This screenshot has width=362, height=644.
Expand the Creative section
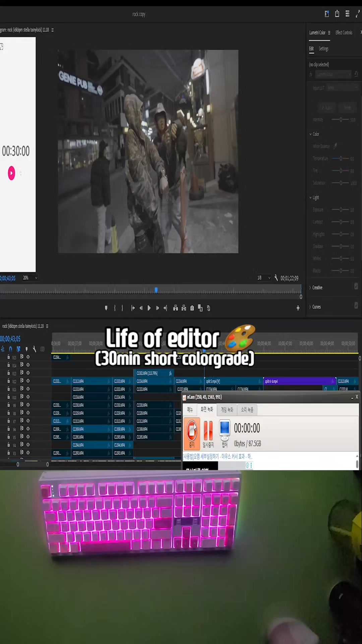(310, 288)
